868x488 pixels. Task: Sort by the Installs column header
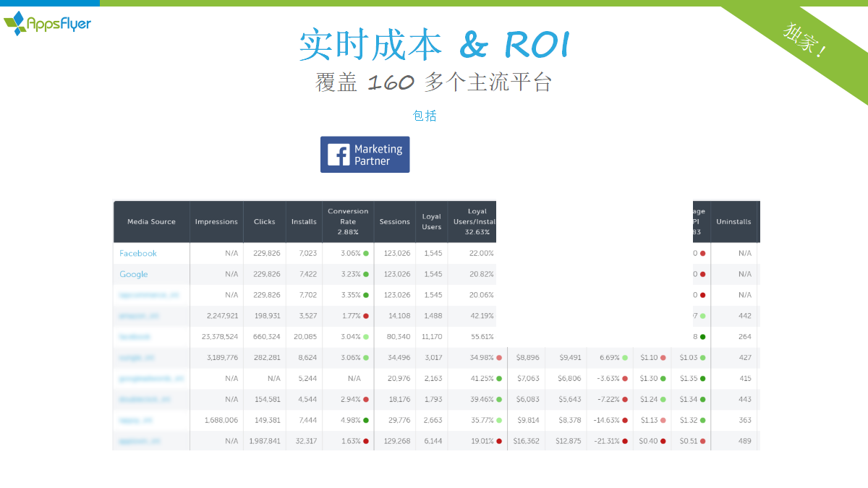(x=304, y=222)
